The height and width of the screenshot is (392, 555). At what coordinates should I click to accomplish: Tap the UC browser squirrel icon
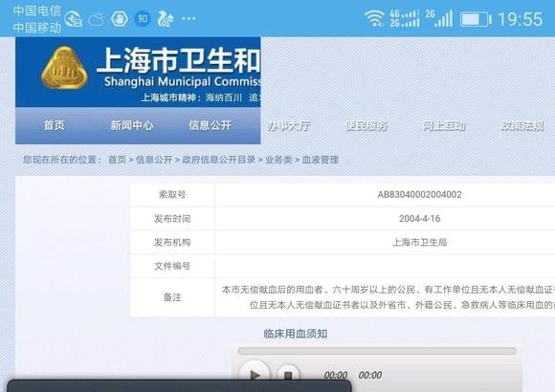pos(166,19)
